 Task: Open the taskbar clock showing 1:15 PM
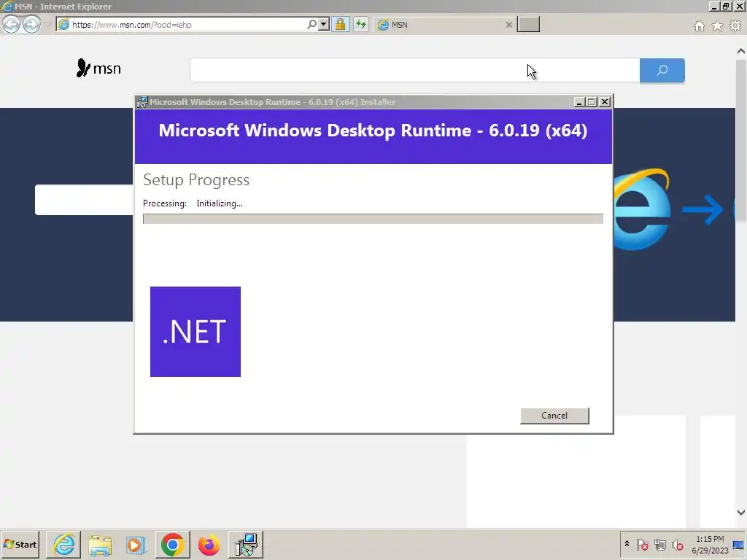(710, 544)
